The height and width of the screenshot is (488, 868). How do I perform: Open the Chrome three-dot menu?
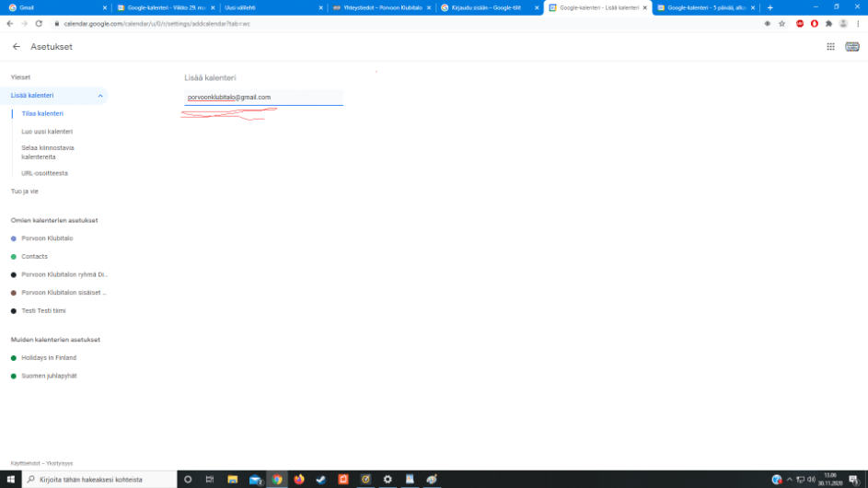click(858, 23)
